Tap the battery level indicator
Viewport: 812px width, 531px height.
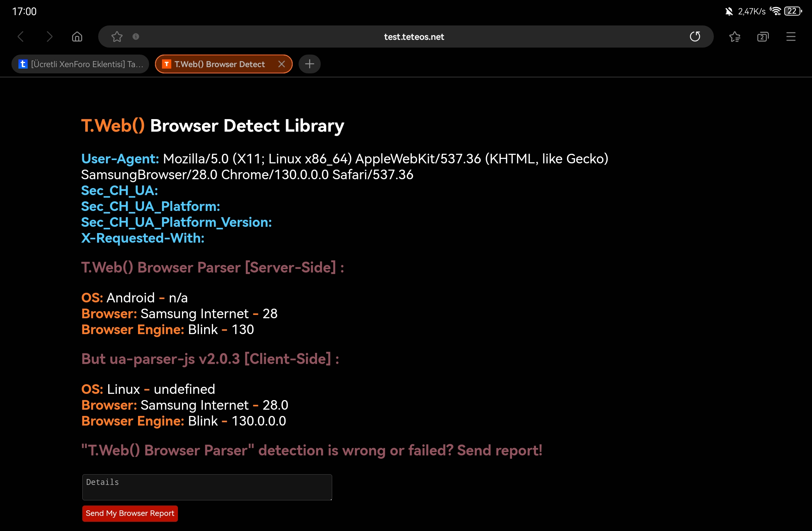click(x=793, y=11)
